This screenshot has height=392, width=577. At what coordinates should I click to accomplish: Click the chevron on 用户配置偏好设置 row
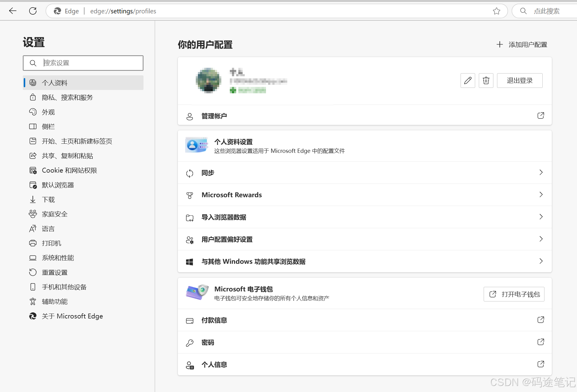click(x=541, y=239)
